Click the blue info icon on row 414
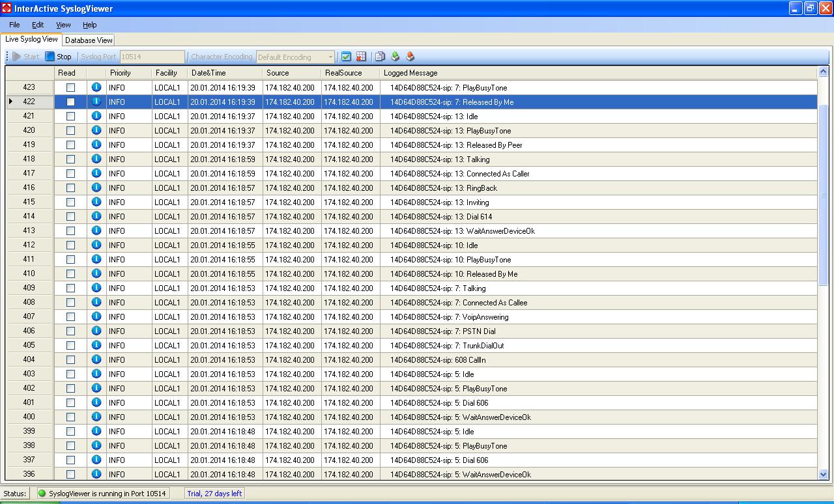This screenshot has width=834, height=504. 96,216
